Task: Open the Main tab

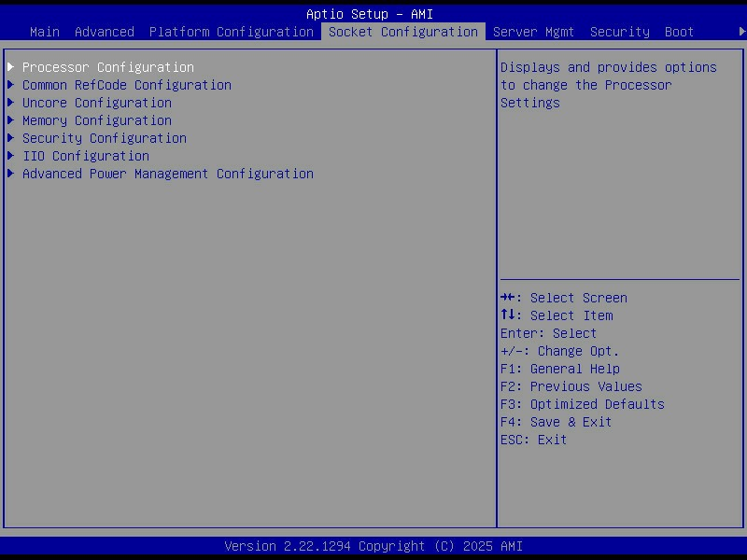Action: pyautogui.click(x=45, y=32)
